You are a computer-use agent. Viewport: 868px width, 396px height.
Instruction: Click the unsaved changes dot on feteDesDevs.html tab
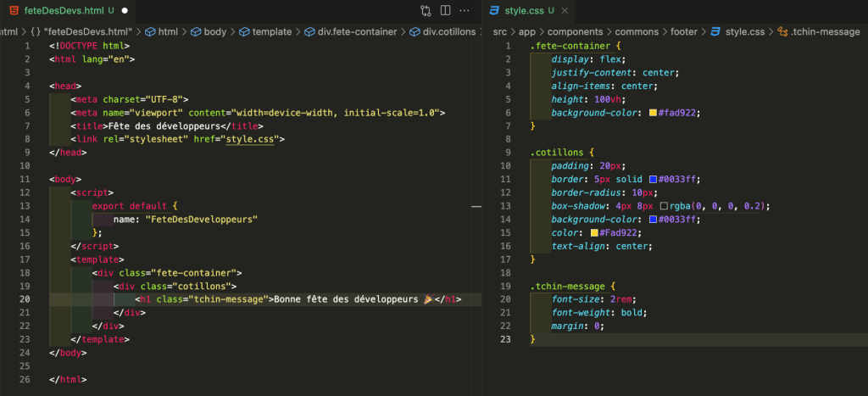125,10
